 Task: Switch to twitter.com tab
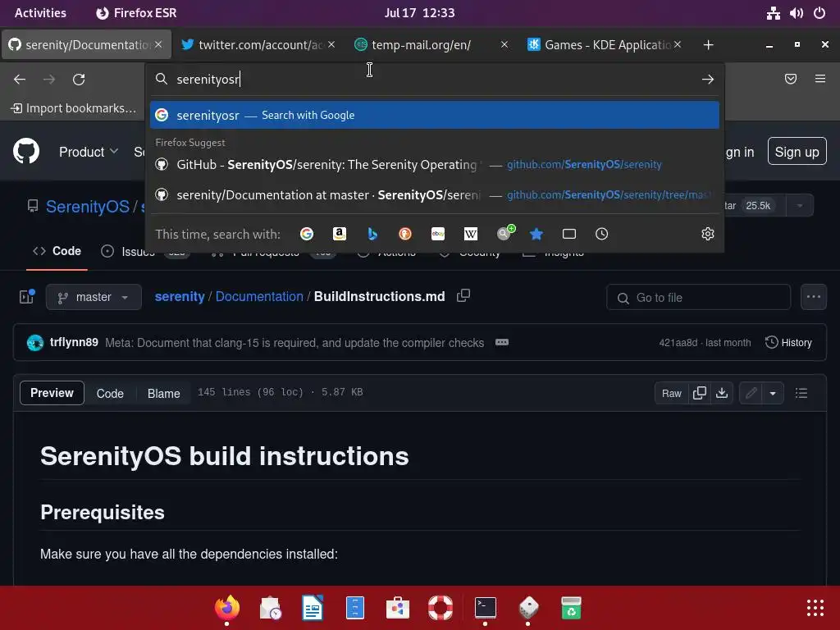(260, 45)
